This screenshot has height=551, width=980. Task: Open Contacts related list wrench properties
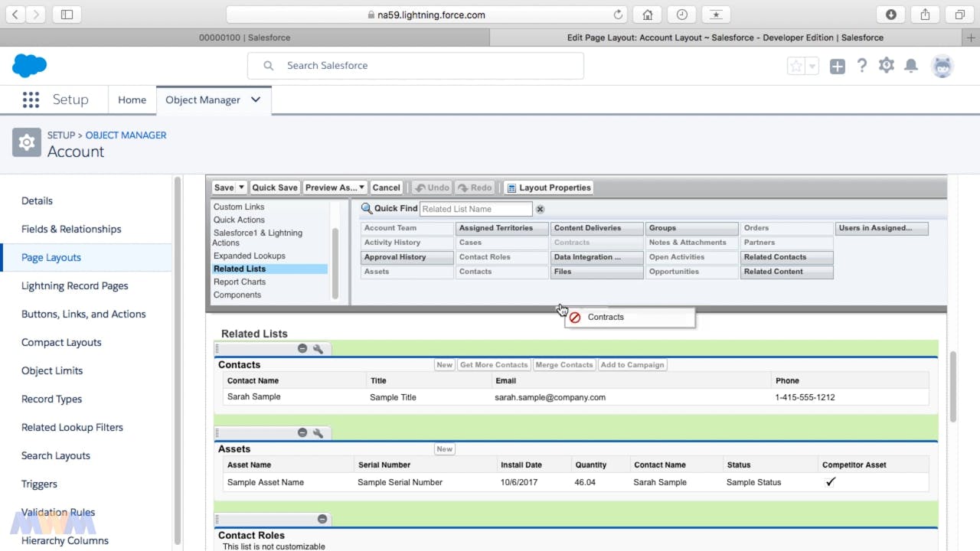(x=318, y=348)
